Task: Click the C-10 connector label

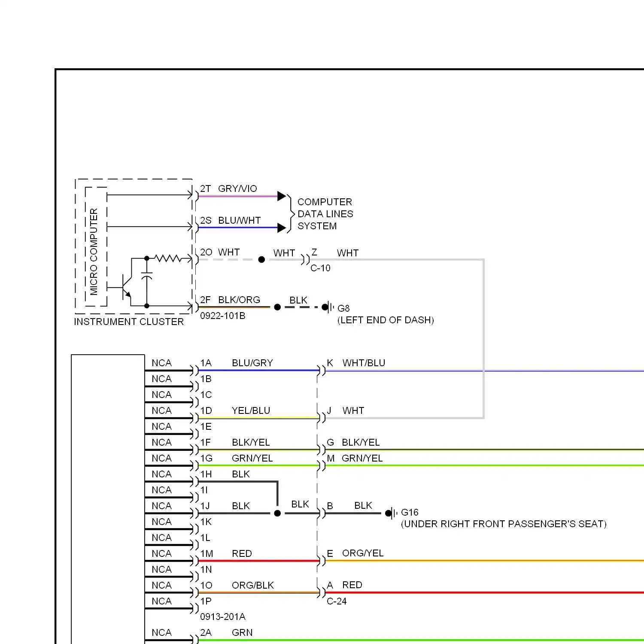Action: (x=320, y=268)
